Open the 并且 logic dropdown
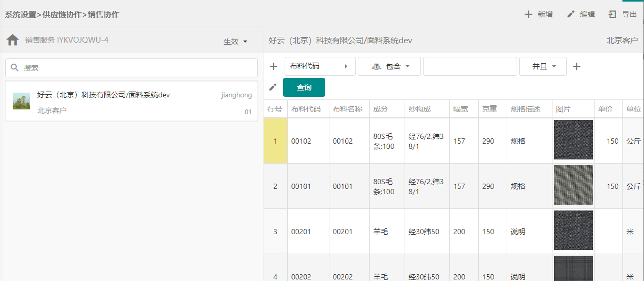This screenshot has width=644, height=281. [543, 66]
